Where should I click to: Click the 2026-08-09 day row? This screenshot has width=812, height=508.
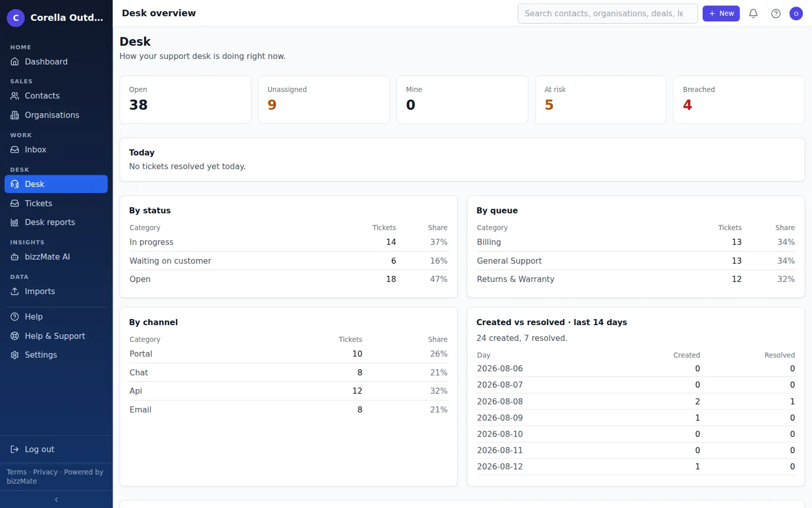pyautogui.click(x=635, y=418)
